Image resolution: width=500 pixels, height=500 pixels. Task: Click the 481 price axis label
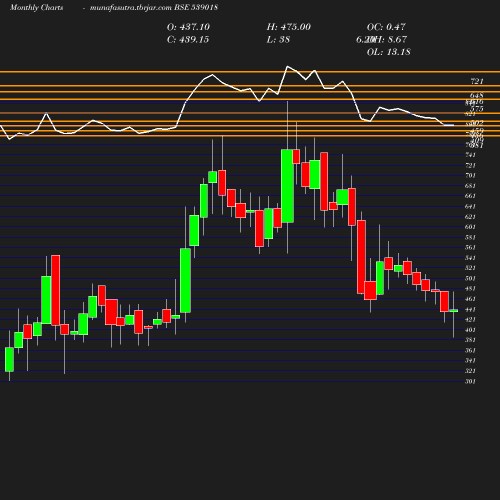470,289
